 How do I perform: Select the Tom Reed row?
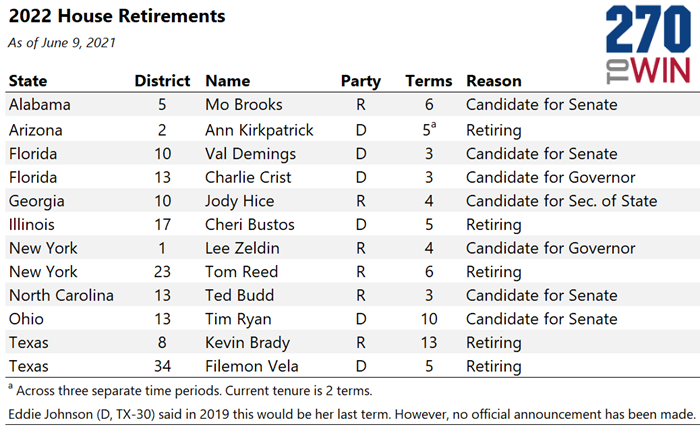point(352,271)
